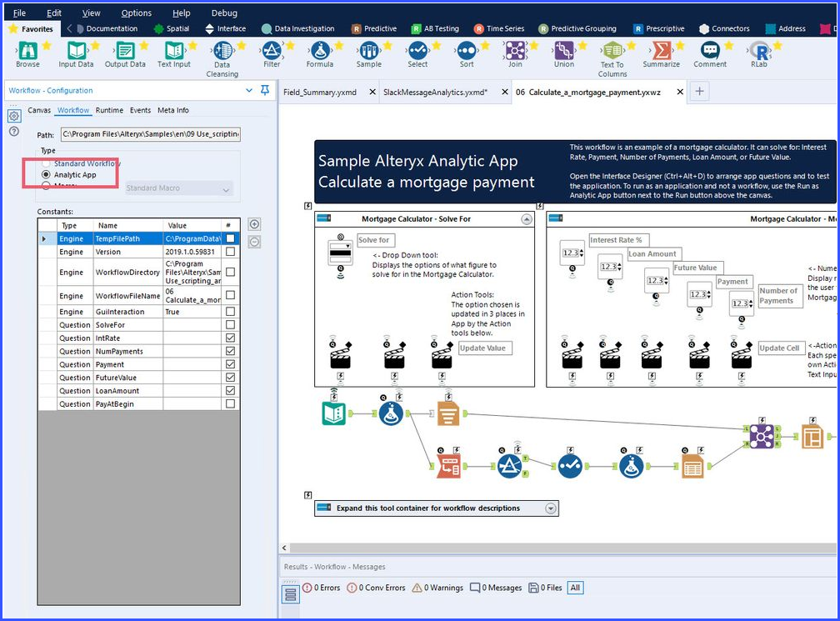
Task: Open the Field_Summary.yxmd tab
Action: tap(320, 93)
